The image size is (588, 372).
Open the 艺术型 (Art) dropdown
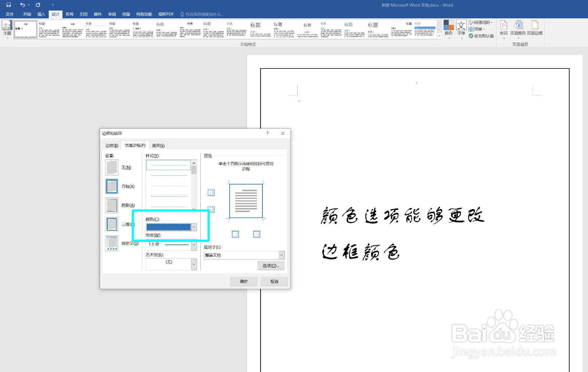click(194, 264)
